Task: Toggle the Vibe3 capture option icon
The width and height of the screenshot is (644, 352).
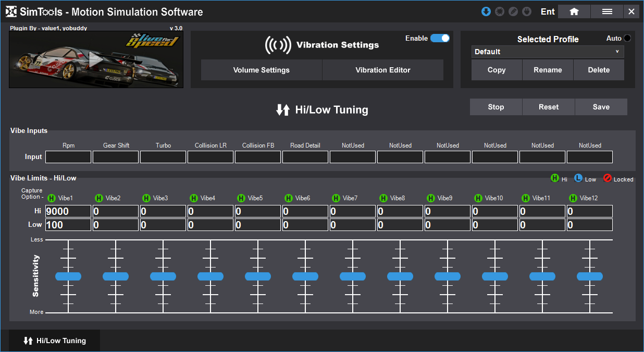Action: 146,198
